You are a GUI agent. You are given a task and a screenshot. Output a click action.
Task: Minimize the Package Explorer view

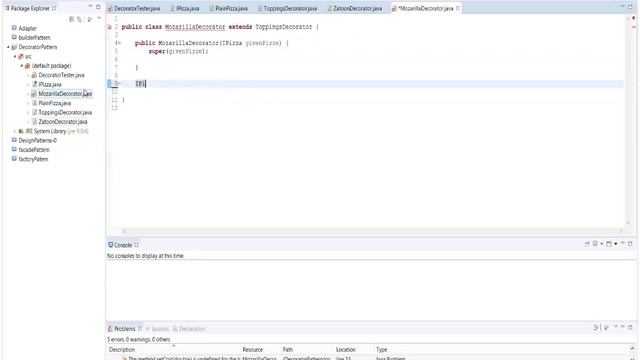(x=90, y=7)
